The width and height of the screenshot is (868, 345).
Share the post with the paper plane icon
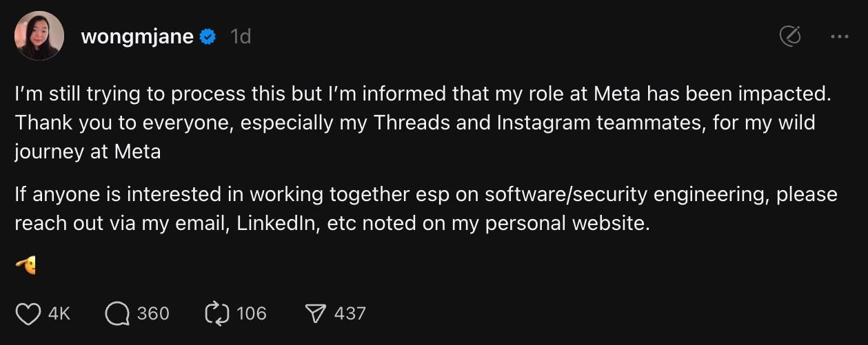315,314
